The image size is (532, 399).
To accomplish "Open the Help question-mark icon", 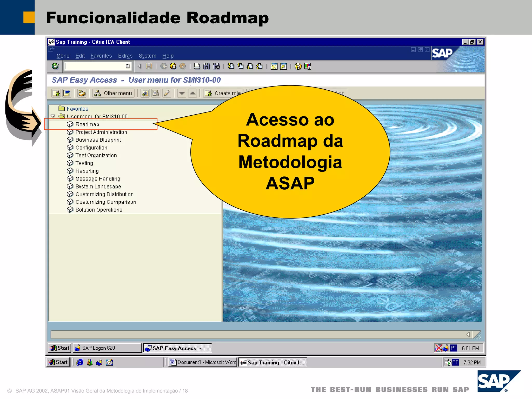I will pos(298,66).
